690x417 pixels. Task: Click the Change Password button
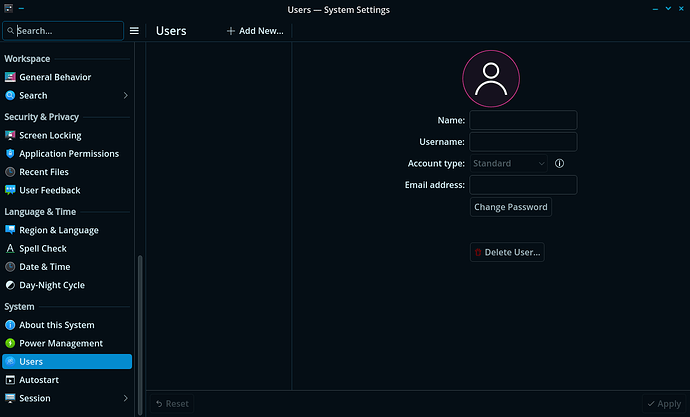click(510, 207)
